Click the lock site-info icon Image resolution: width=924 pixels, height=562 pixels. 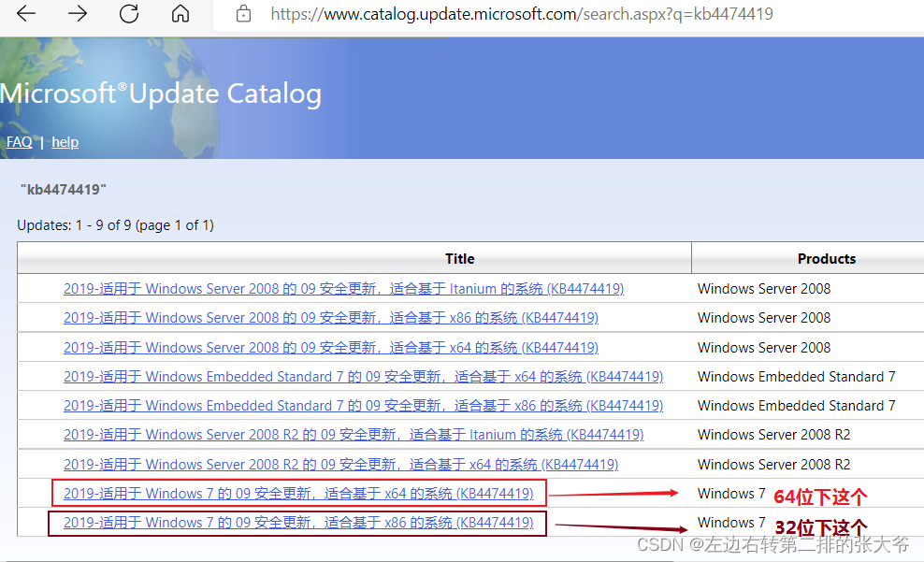coord(243,13)
